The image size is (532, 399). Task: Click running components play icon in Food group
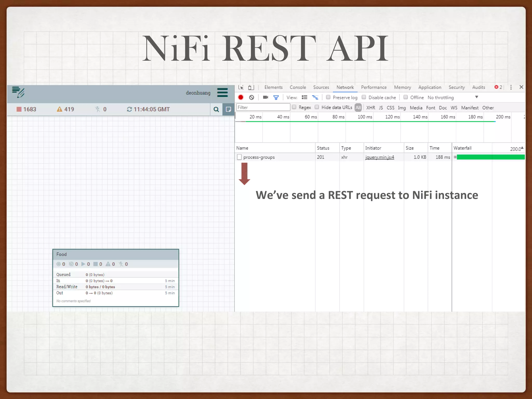click(x=83, y=264)
